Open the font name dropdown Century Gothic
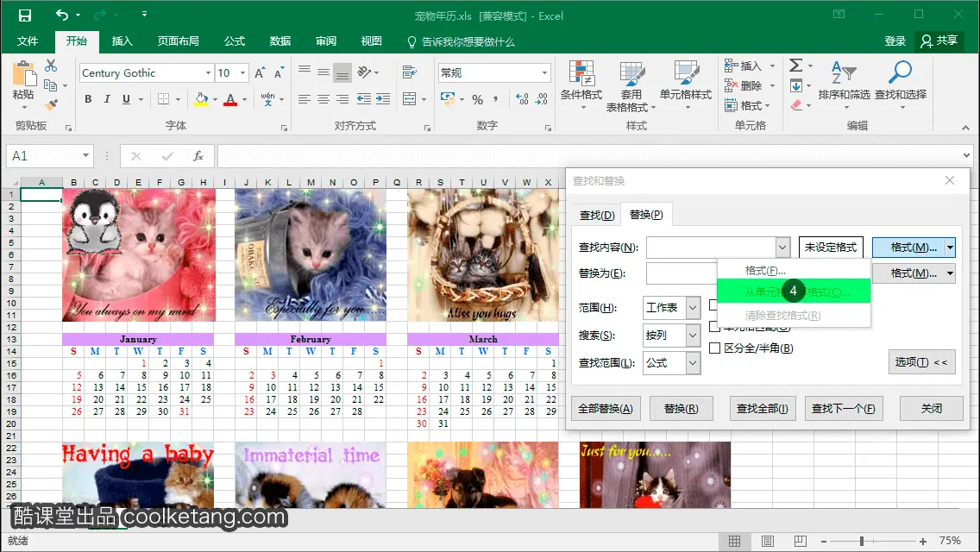980x552 pixels. coord(208,73)
